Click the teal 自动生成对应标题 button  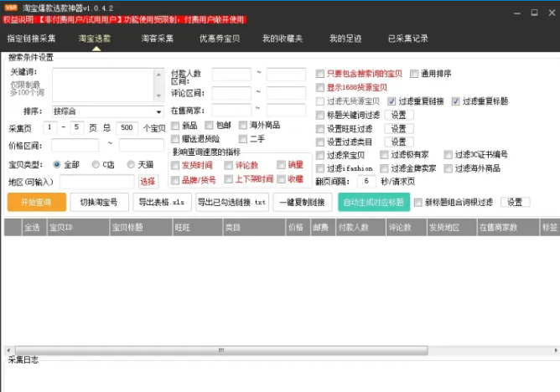(x=374, y=202)
